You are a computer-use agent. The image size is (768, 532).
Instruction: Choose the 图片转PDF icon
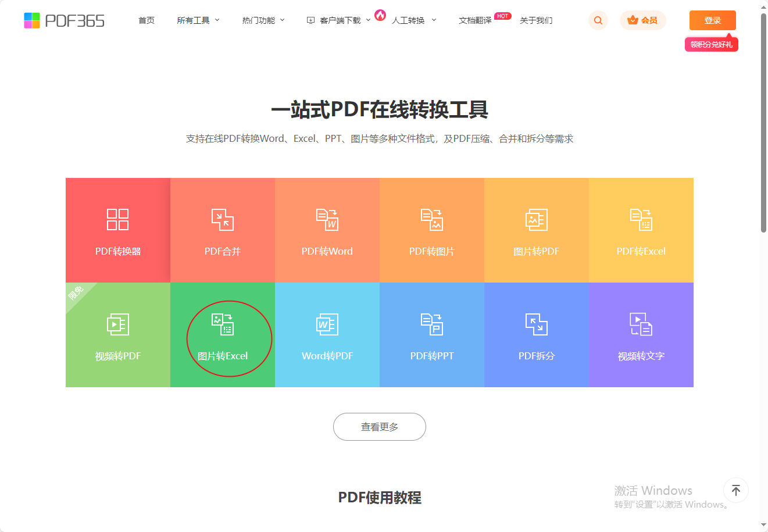(x=537, y=219)
